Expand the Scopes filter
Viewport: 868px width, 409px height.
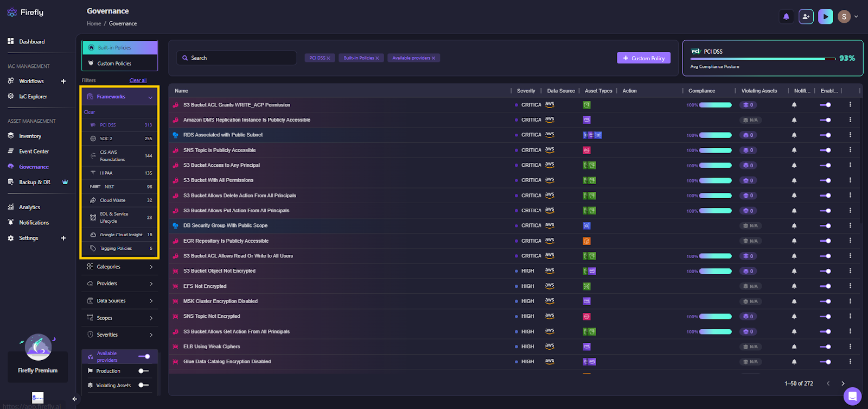(120, 318)
